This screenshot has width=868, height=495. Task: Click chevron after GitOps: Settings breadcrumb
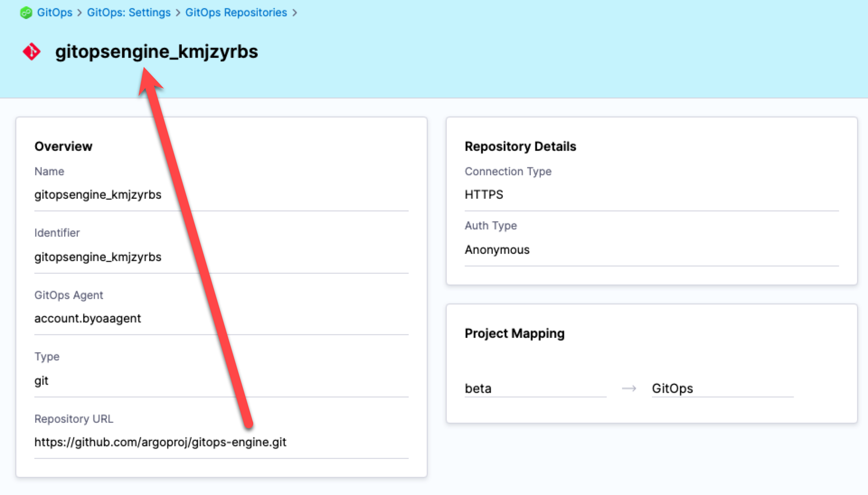pos(178,13)
